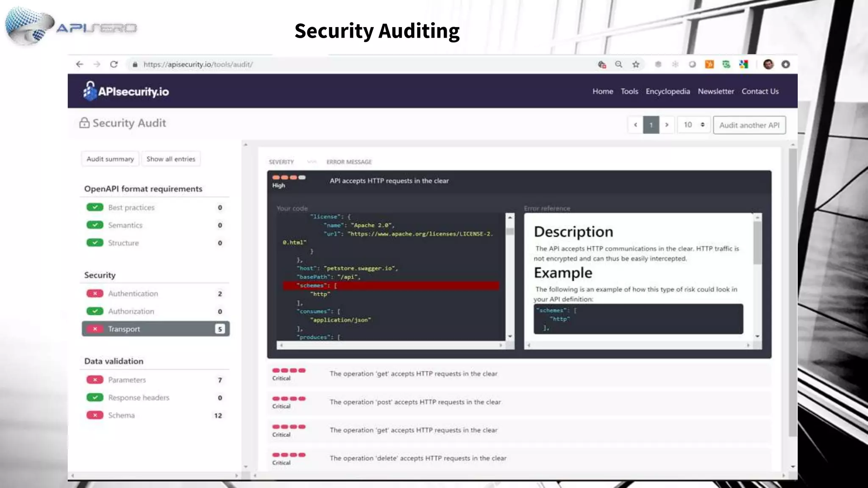868x488 pixels.
Task: Click the ERROR MESSAGE column header
Action: tap(349, 162)
